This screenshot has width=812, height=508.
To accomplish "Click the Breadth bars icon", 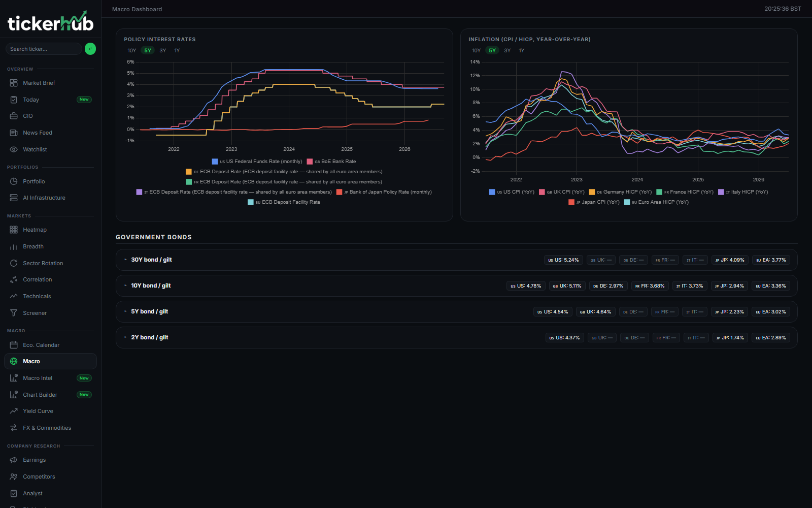I will pyautogui.click(x=14, y=246).
